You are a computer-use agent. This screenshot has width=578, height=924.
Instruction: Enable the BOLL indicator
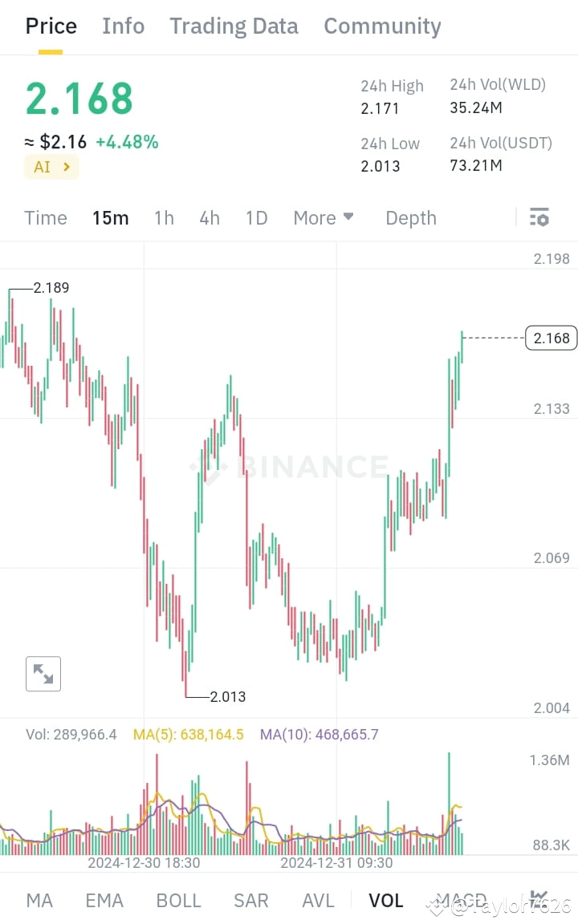click(178, 900)
